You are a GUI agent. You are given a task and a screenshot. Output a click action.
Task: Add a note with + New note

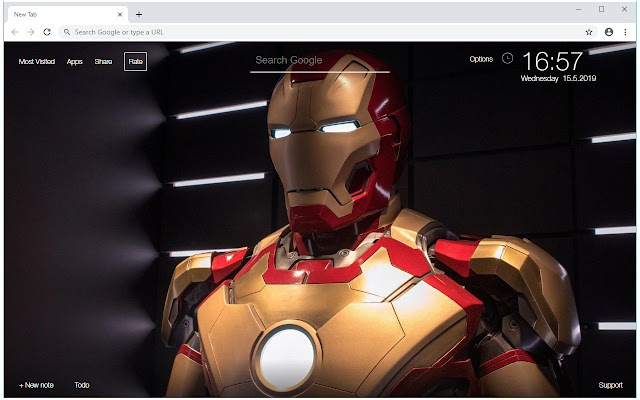click(36, 385)
